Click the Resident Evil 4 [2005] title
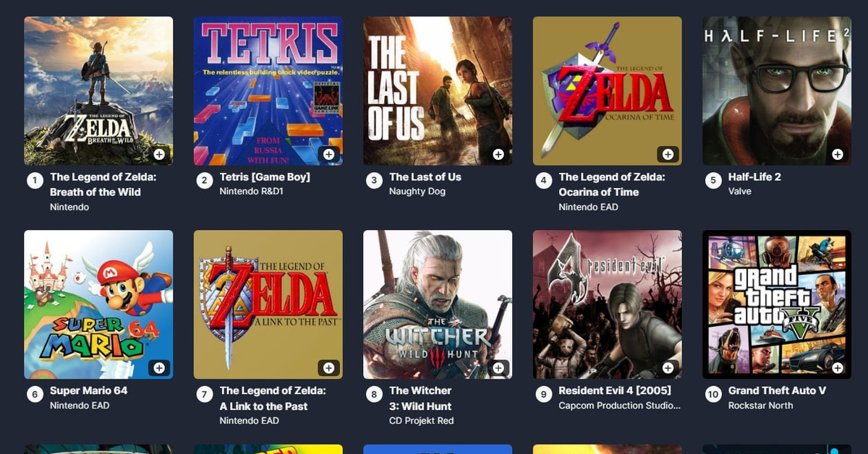868x454 pixels. point(615,391)
